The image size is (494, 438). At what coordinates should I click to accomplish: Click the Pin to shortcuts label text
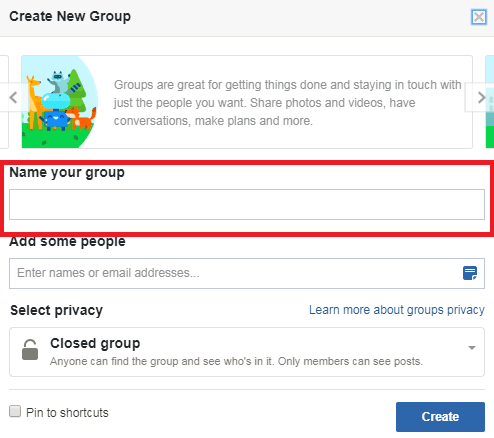[67, 413]
